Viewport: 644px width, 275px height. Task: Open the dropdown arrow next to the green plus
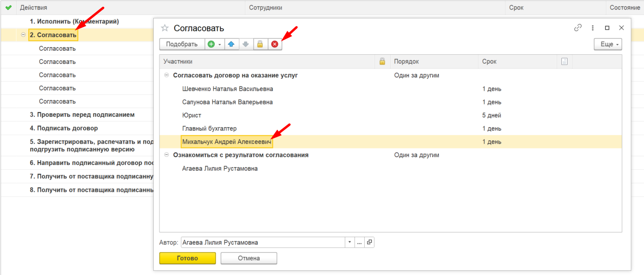click(x=220, y=44)
